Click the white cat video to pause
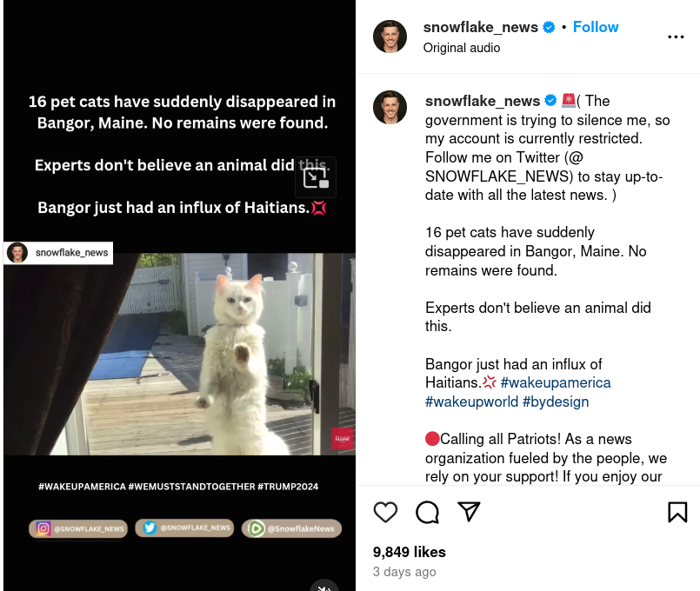The height and width of the screenshot is (591, 700). 179,355
